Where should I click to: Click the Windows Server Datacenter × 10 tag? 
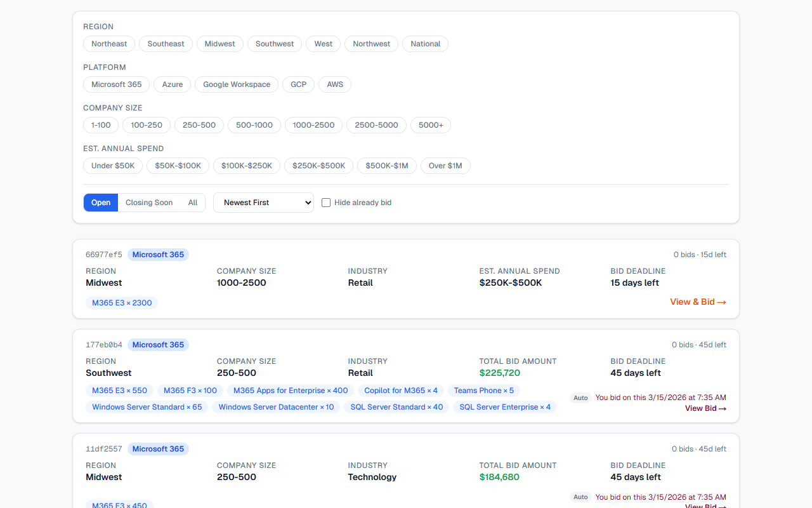pos(276,407)
